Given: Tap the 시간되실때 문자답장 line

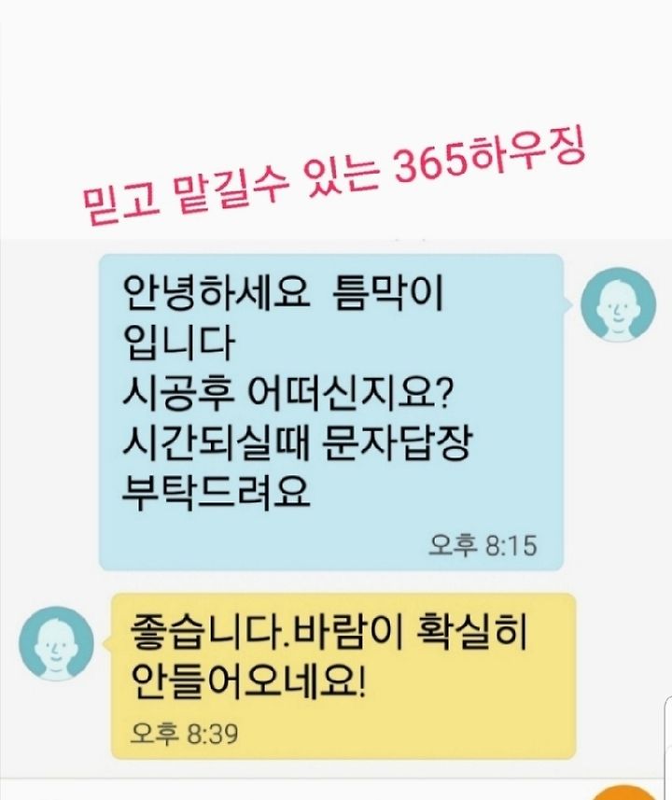Looking at the screenshot, I should [296, 442].
